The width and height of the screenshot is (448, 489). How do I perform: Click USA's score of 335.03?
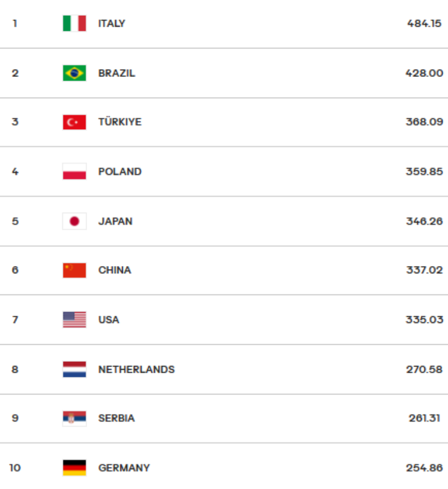coord(424,320)
